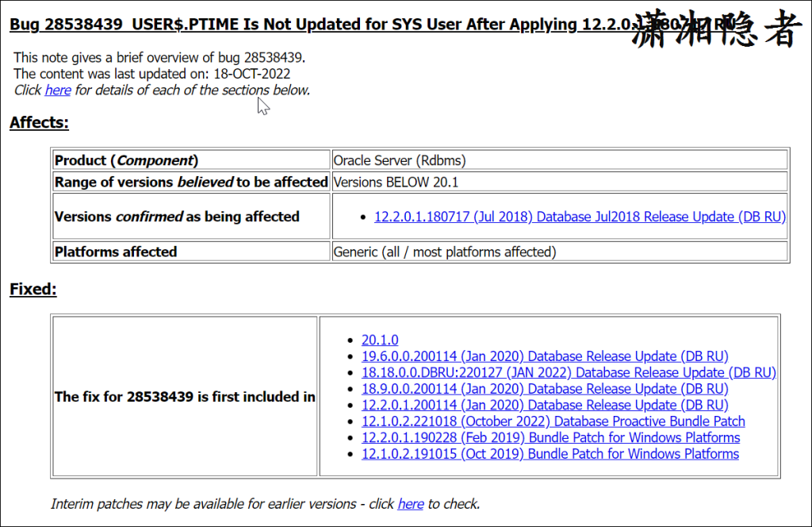
Task: Click 'here' to check interim patches
Action: (411, 504)
